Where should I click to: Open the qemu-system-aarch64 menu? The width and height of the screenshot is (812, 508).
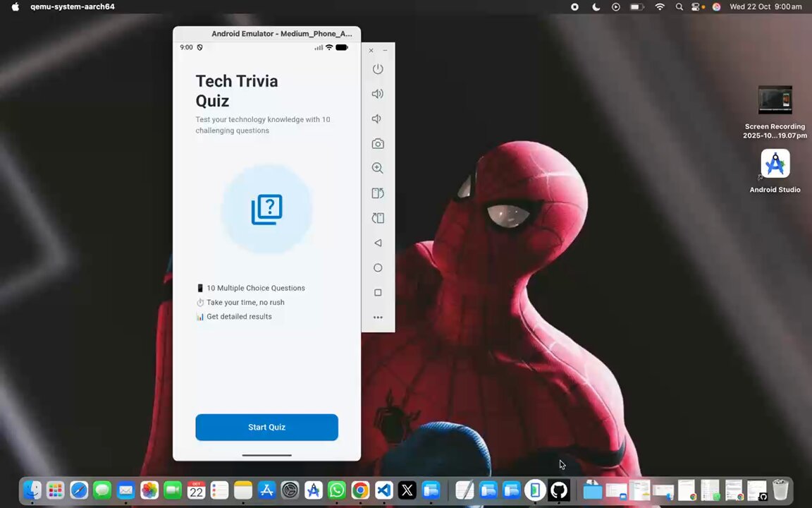[73, 7]
